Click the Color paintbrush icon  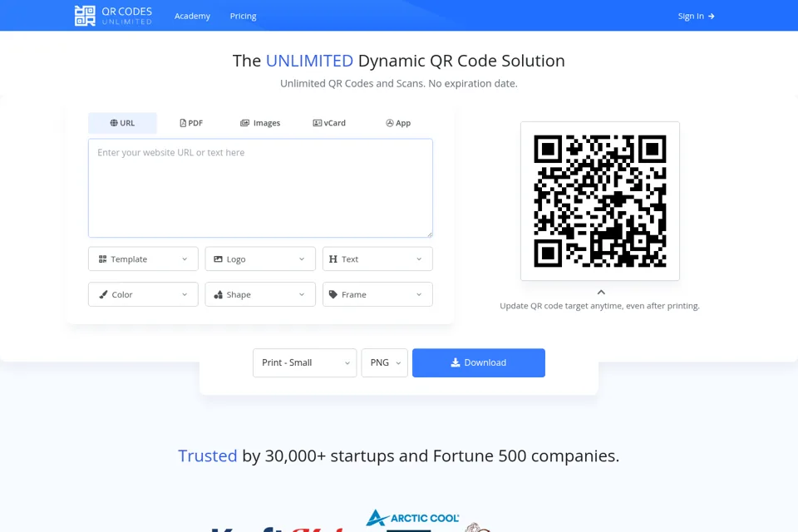point(103,295)
